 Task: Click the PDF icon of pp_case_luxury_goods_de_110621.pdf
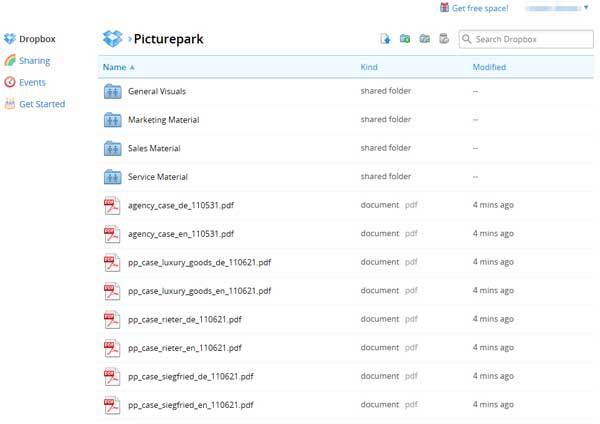coord(112,263)
